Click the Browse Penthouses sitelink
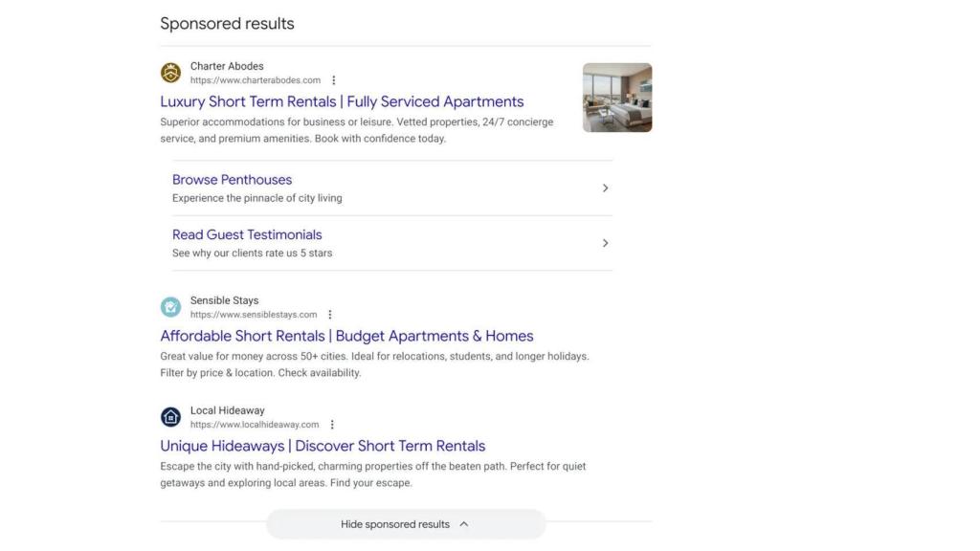 tap(232, 179)
